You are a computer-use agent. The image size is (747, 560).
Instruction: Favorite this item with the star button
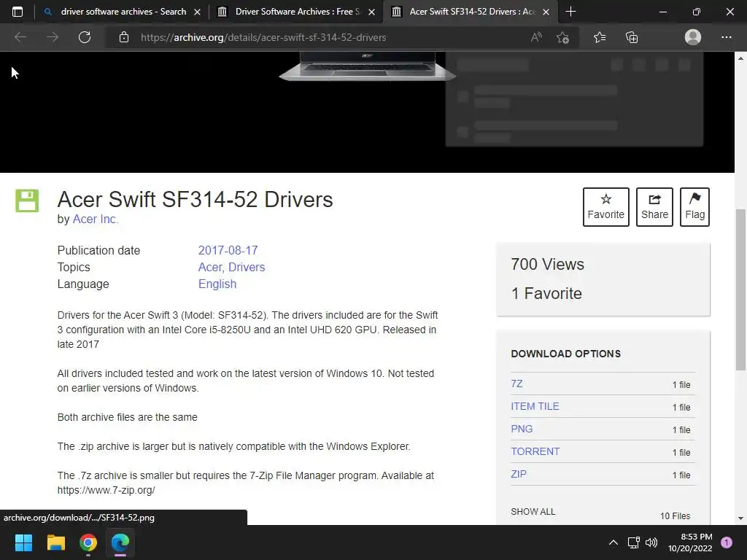click(x=606, y=206)
